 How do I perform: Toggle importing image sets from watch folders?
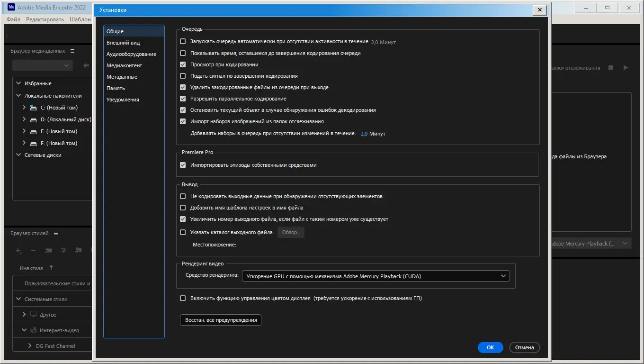pyautogui.click(x=183, y=121)
